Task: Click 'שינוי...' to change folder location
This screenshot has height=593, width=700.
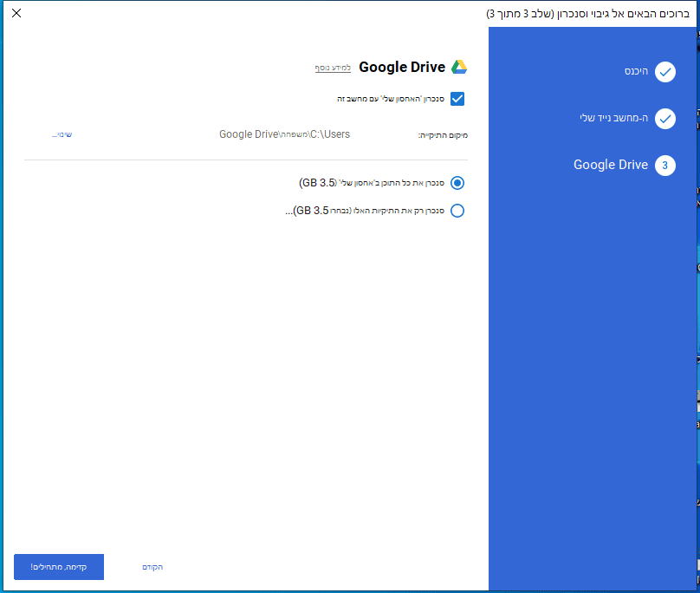Action: point(62,134)
